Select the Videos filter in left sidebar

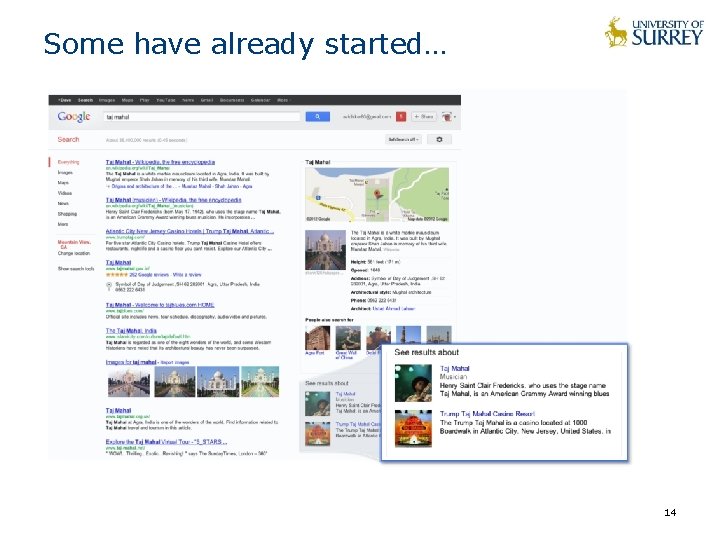[65, 193]
